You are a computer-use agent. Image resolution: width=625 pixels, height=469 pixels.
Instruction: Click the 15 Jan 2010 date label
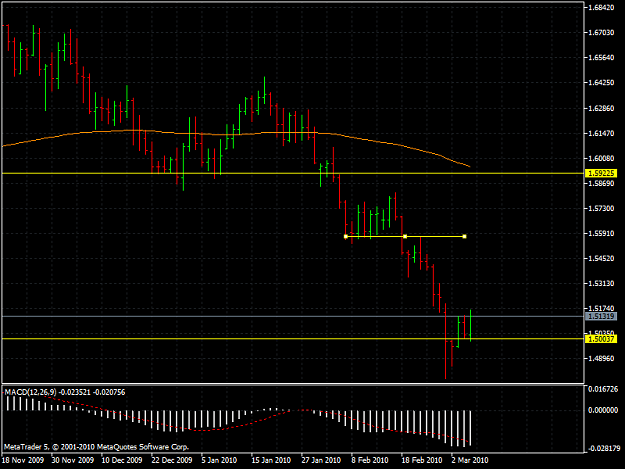[x=271, y=460]
